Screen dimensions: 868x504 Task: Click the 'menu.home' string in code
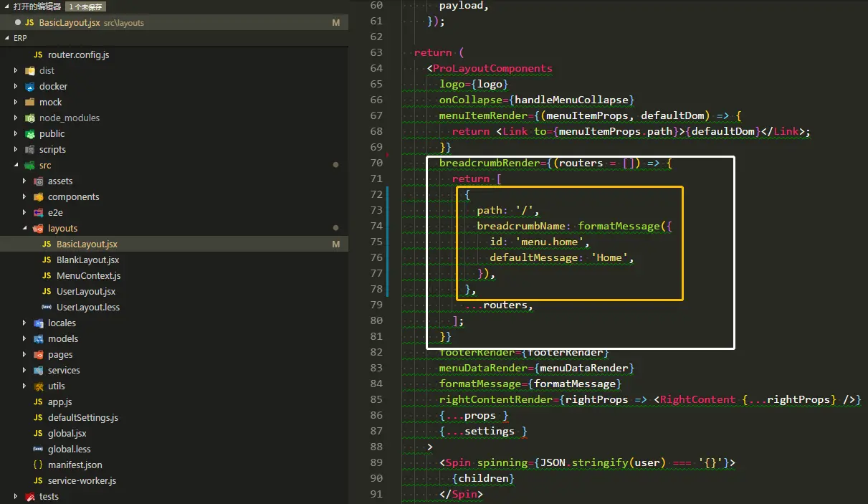click(x=551, y=242)
